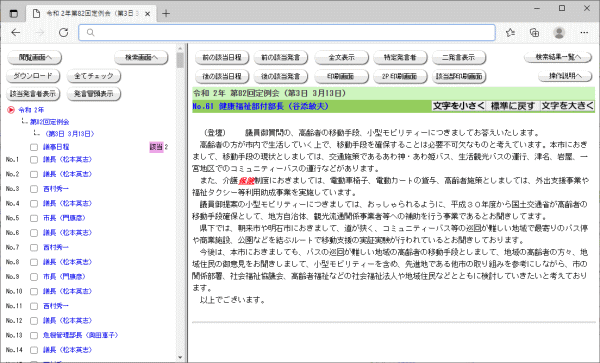Click the 前の該当発言 button
Viewport: 600px width, 363px height.
[x=280, y=58]
